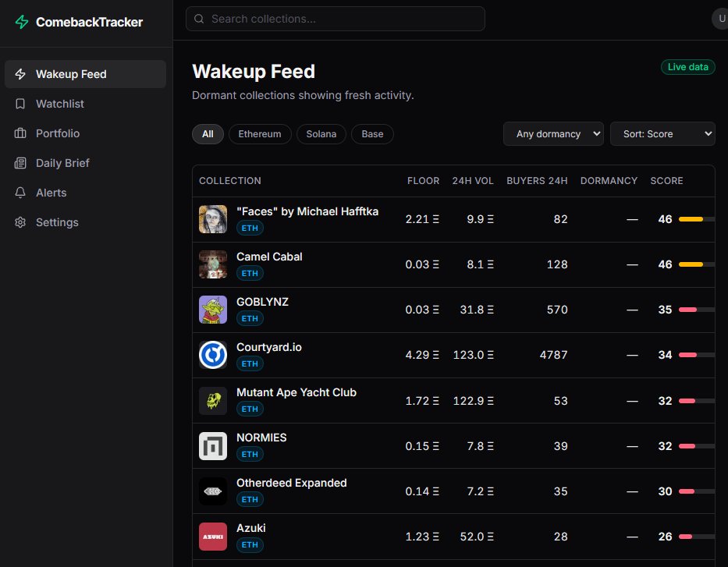Click the ETH badge under "Faces" by Michael Hafftka
This screenshot has width=728, height=567.
click(250, 228)
